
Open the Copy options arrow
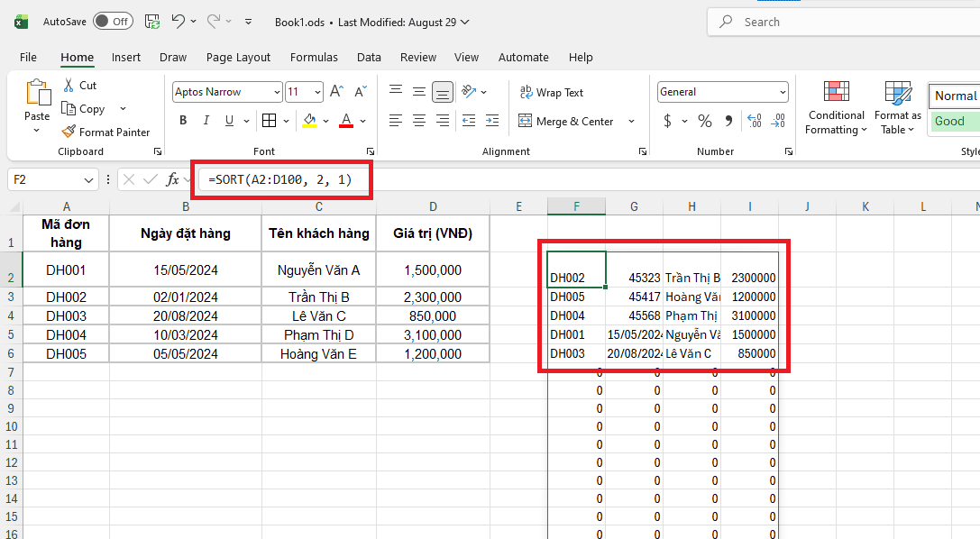pos(124,109)
